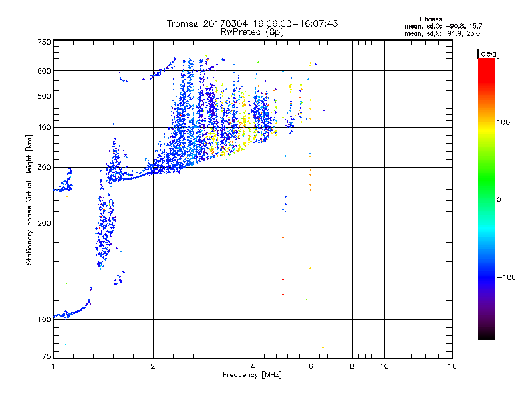Click the x-axis tick label '10'

(384, 366)
